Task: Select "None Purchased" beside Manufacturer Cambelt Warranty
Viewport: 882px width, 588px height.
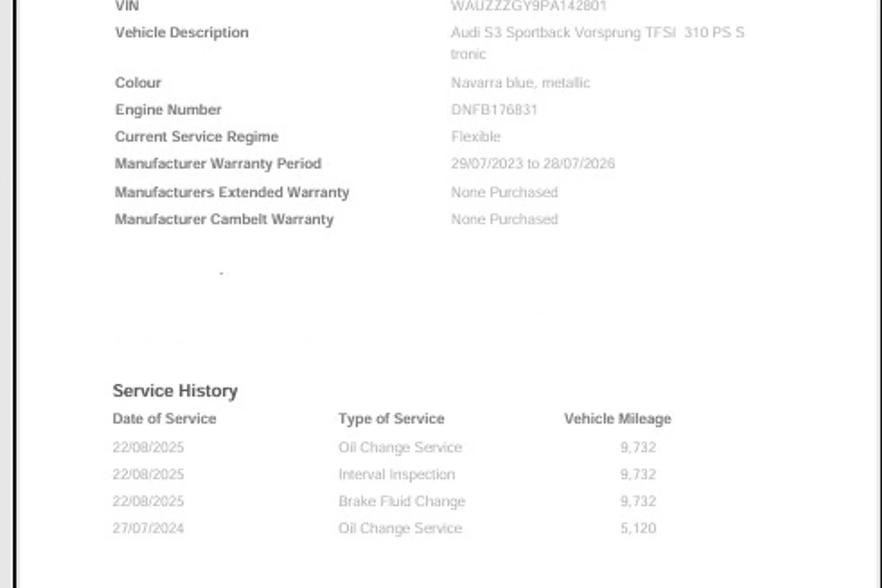Action: click(504, 219)
